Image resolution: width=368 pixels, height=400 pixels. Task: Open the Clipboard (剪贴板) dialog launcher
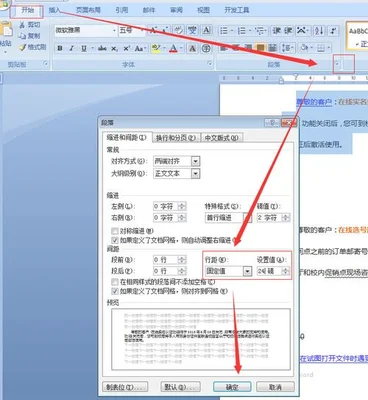pyautogui.click(x=46, y=64)
